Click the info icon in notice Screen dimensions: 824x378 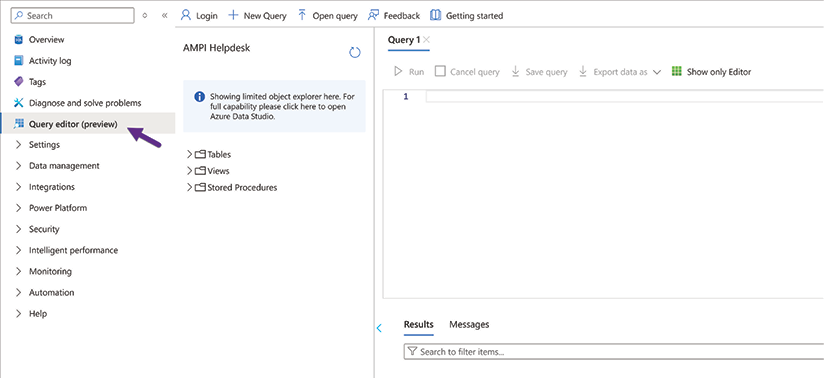199,97
